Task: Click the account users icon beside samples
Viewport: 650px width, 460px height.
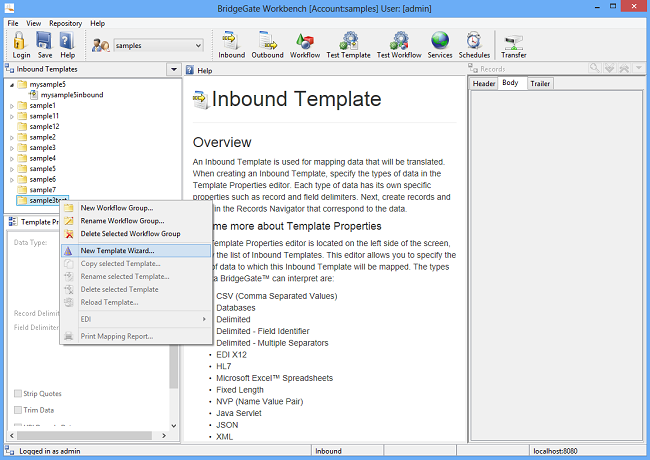Action: click(100, 45)
